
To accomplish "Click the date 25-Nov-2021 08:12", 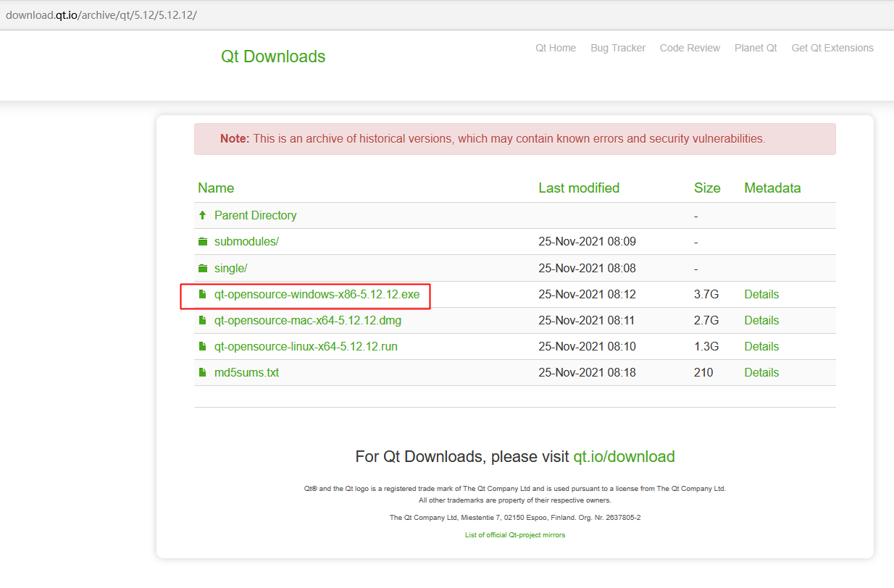I will pos(587,294).
